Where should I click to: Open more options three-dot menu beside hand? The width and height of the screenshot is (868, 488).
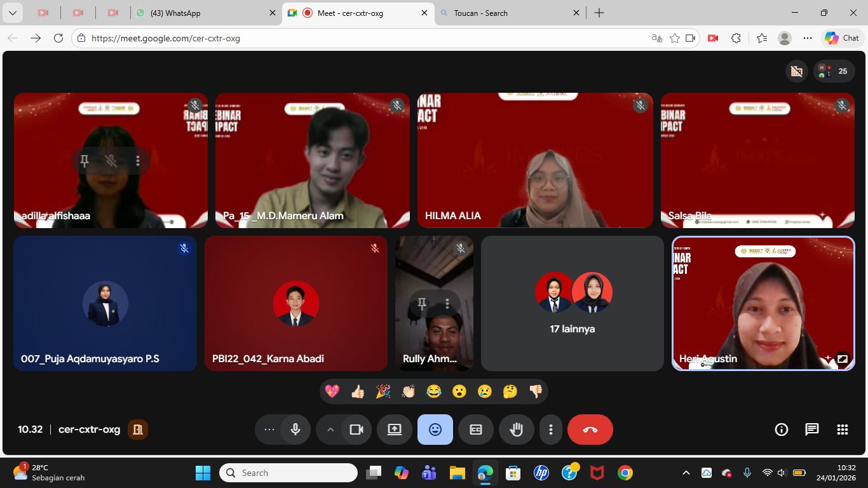point(550,430)
